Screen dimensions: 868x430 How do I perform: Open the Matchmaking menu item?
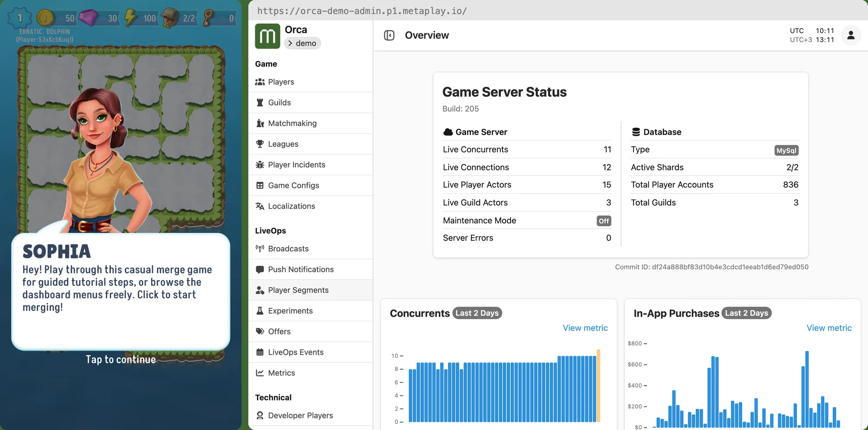tap(310, 123)
